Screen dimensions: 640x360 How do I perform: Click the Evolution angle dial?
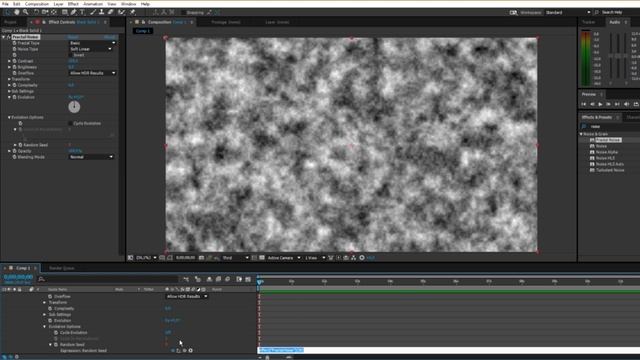pyautogui.click(x=74, y=107)
